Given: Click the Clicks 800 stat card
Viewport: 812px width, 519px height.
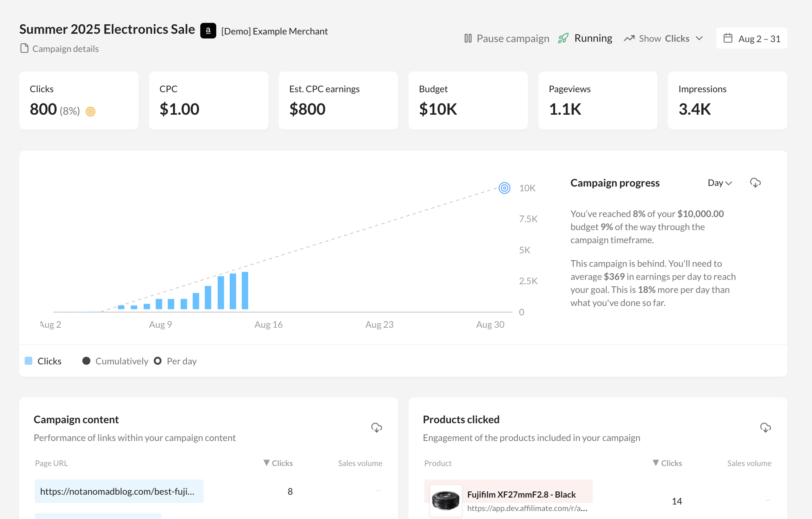Looking at the screenshot, I should point(79,101).
